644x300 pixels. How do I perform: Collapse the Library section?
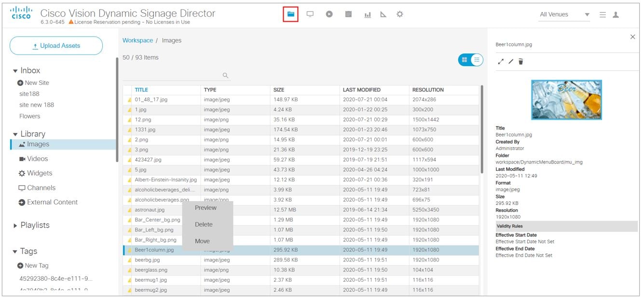tap(15, 135)
